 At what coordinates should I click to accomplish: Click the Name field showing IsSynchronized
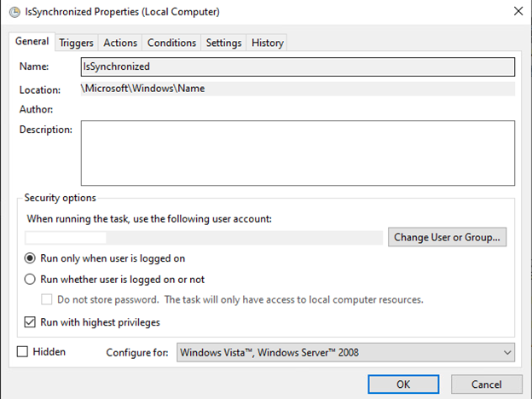tap(297, 66)
